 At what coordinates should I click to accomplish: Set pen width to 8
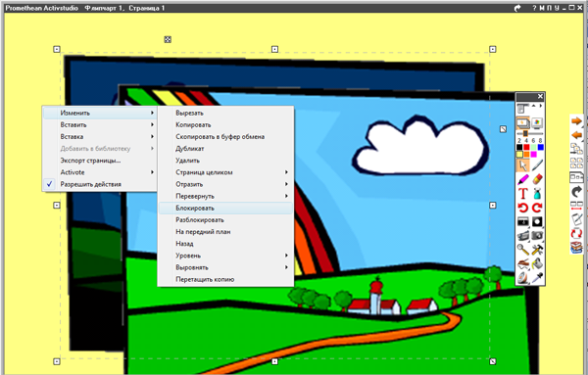[540, 140]
